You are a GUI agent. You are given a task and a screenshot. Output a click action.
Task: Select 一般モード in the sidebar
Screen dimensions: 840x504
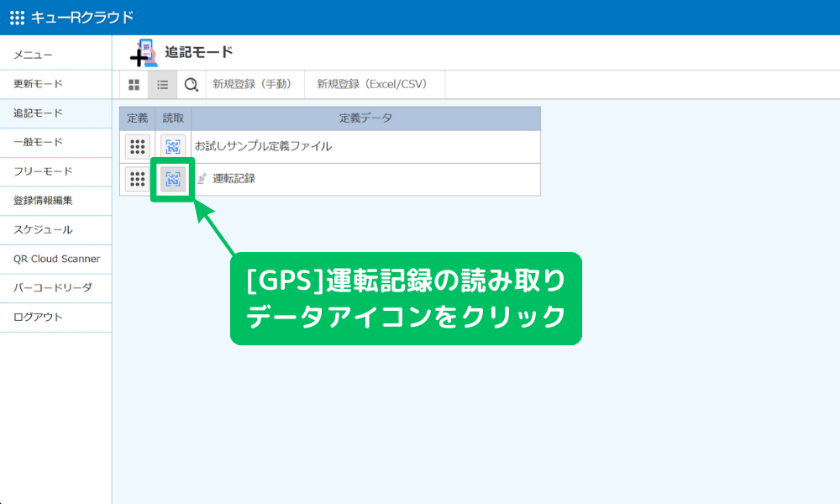(x=38, y=142)
